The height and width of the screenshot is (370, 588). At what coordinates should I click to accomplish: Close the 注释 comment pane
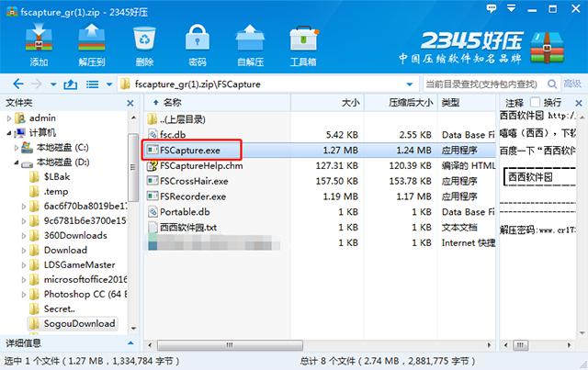click(579, 103)
